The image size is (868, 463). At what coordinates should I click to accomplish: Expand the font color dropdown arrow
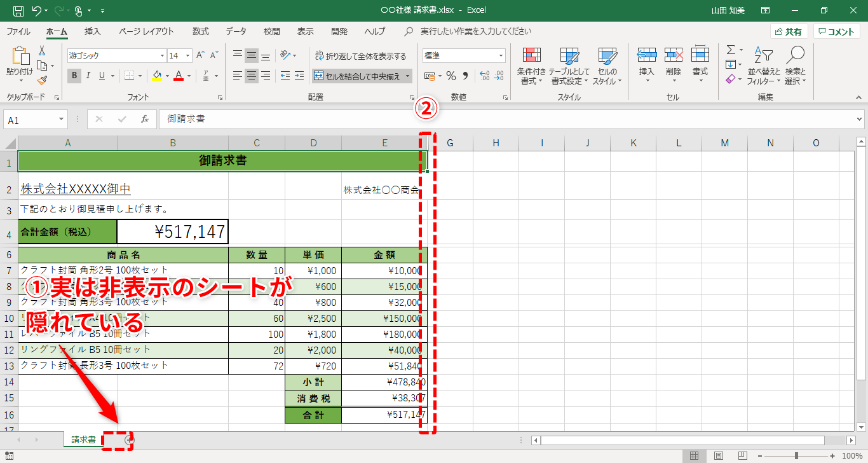(x=189, y=76)
